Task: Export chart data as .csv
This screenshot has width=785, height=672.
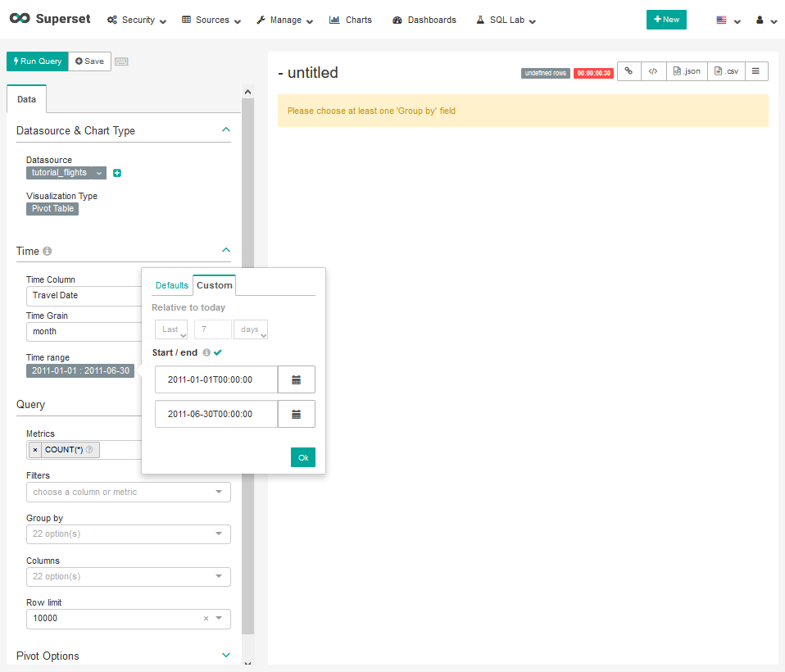Action: (726, 71)
